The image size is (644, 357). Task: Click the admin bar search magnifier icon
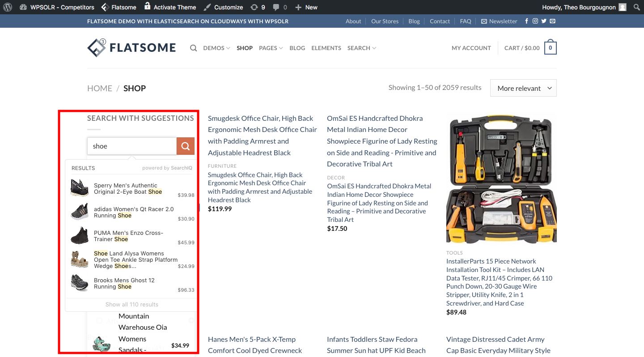(637, 7)
